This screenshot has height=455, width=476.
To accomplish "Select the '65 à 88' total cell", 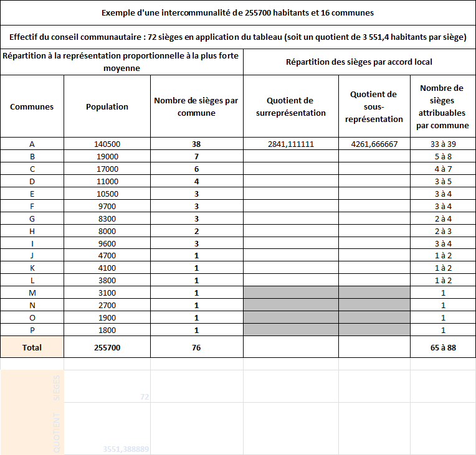I will [442, 347].
